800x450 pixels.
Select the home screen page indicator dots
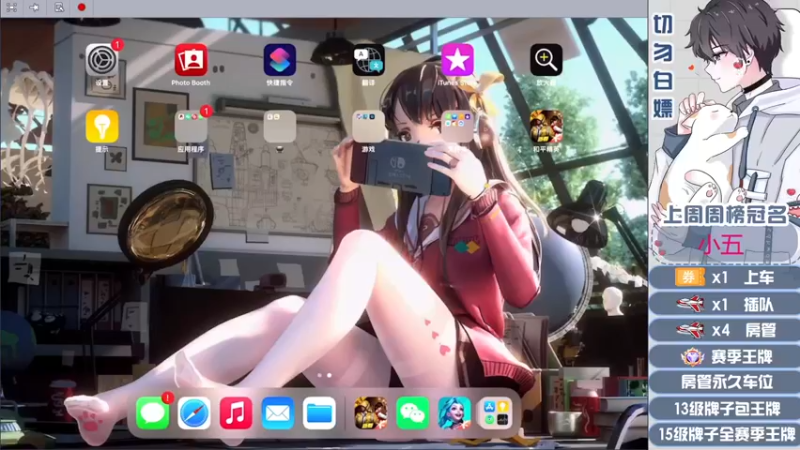(x=324, y=376)
